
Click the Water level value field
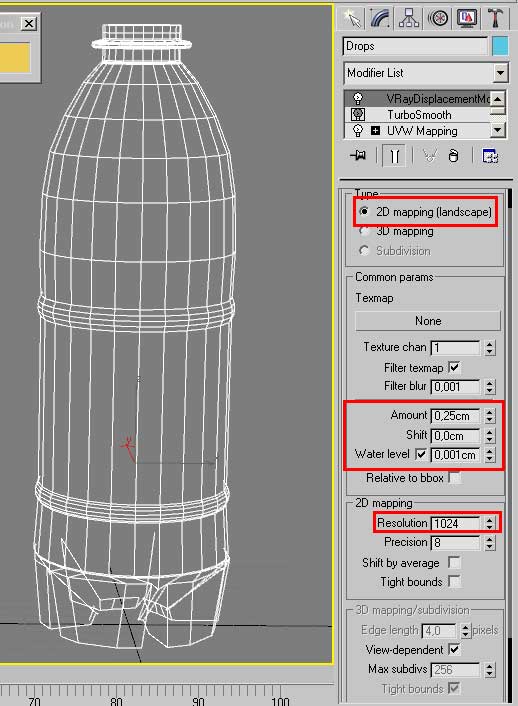pyautogui.click(x=455, y=455)
